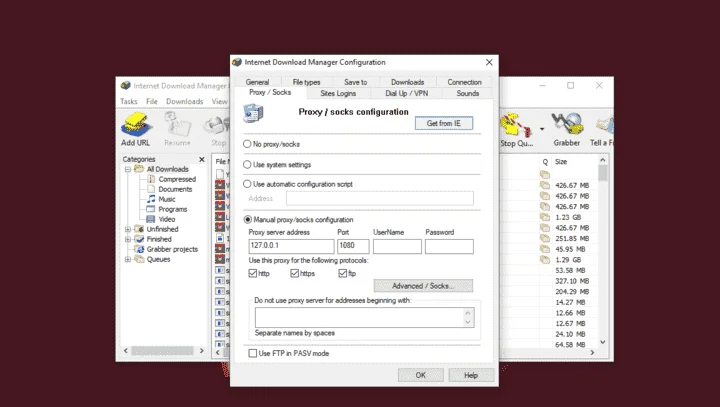Screen dimensions: 720x407
Task: Collapse the All Downloads tree node
Action: click(128, 169)
